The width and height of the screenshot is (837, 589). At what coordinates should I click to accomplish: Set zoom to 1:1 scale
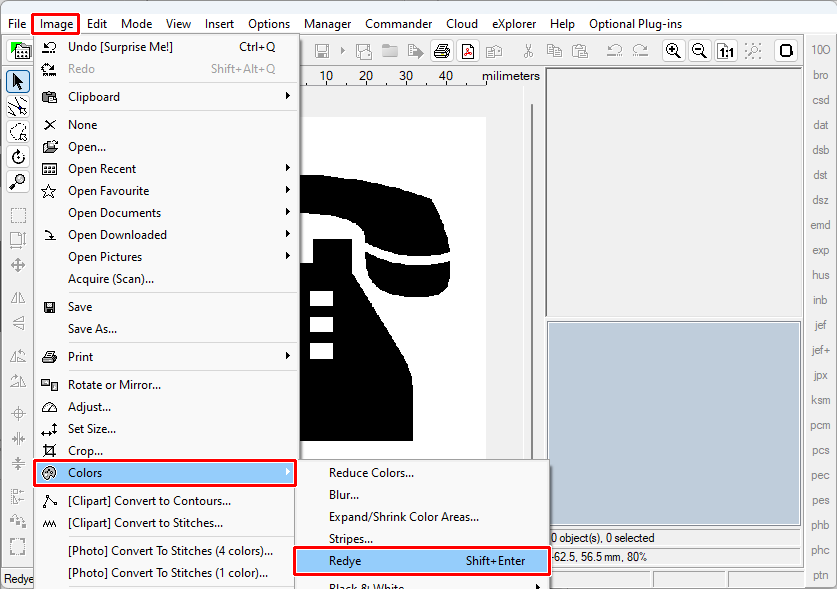point(725,51)
